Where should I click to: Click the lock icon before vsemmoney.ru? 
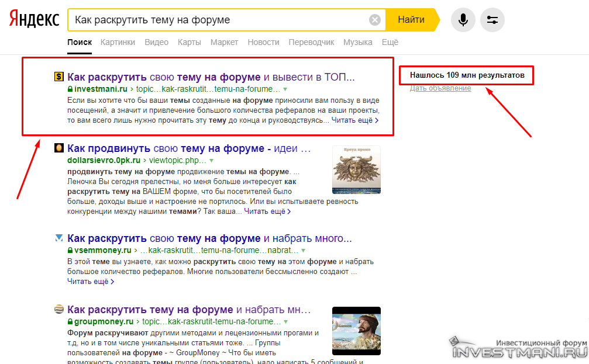70,250
